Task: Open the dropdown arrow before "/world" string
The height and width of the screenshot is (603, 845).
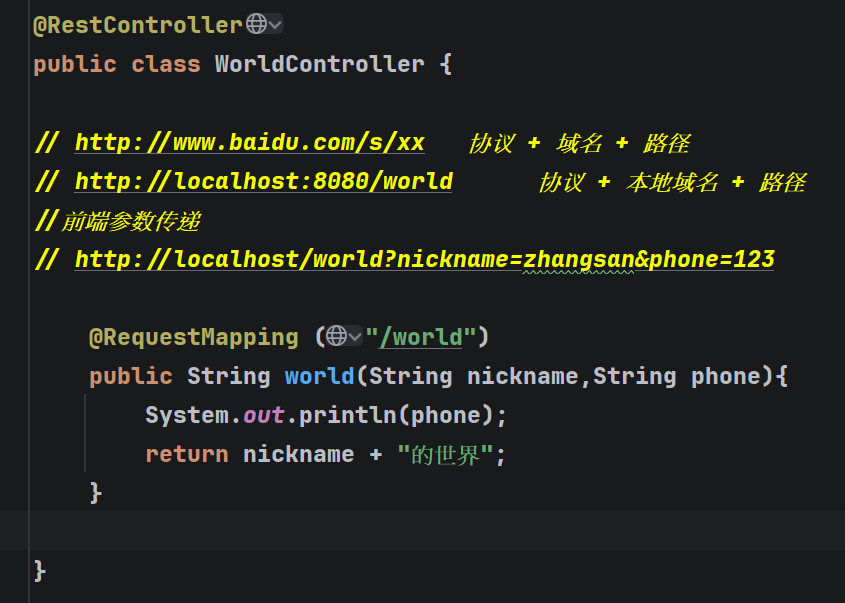Action: [355, 337]
